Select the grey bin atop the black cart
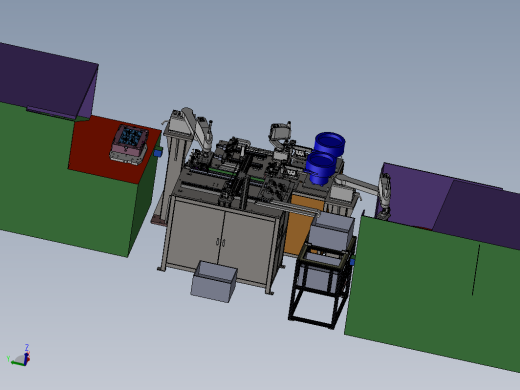The image size is (520, 390). [x=331, y=231]
